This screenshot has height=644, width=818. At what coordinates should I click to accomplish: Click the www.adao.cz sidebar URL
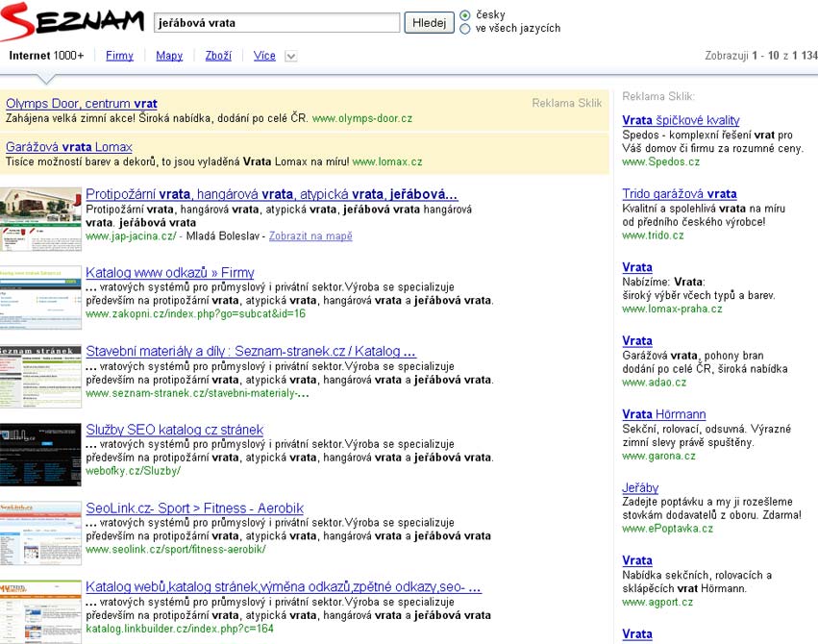click(x=655, y=383)
